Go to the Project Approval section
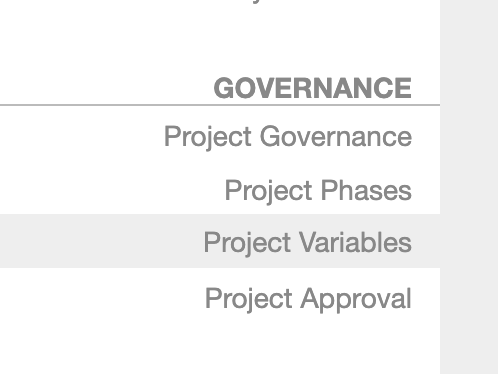Image resolution: width=498 pixels, height=374 pixels. point(308,298)
